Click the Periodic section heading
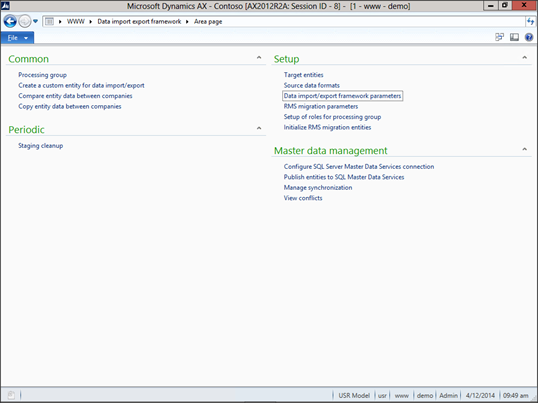 26,130
